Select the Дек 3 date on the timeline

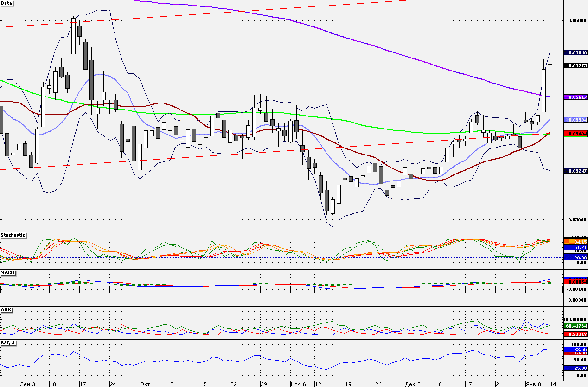pos(412,384)
